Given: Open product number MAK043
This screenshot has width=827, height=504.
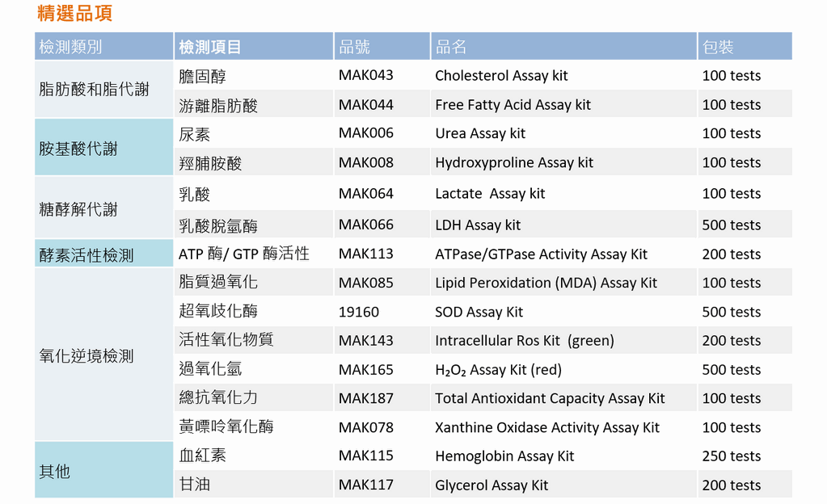Looking at the screenshot, I should point(365,75).
